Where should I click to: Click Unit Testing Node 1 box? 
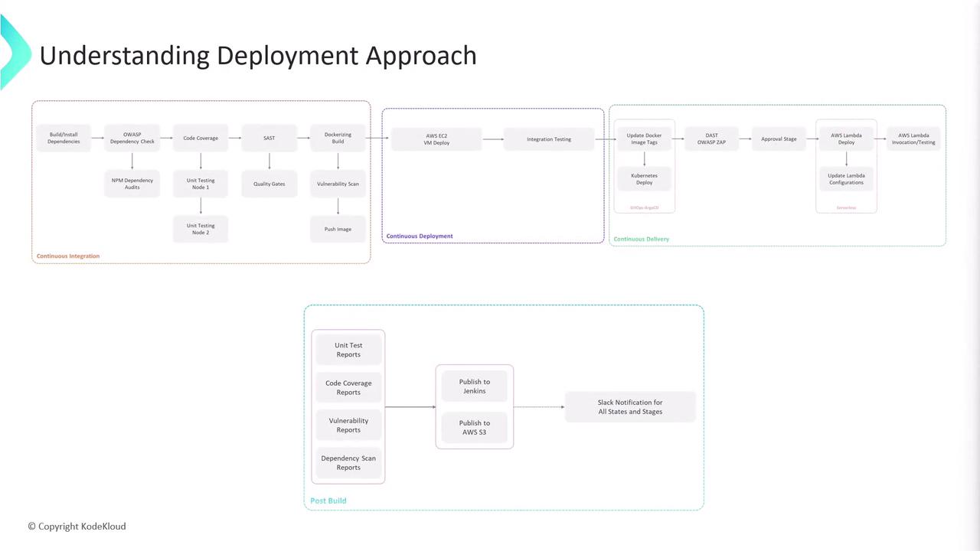(x=201, y=184)
